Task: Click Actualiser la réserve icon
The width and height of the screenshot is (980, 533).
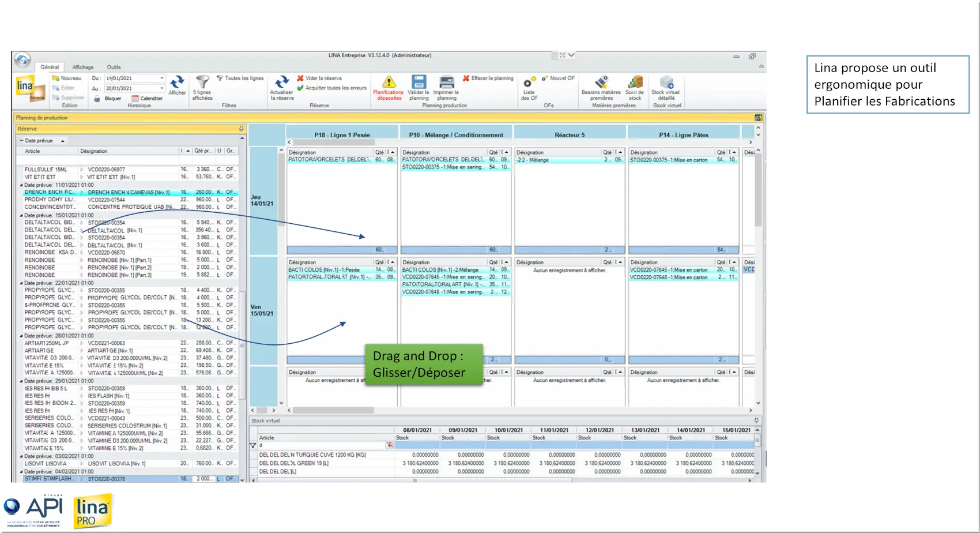Action: point(281,82)
